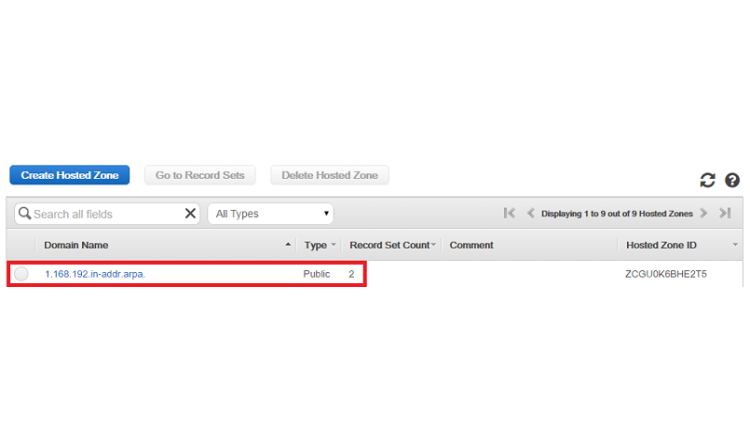Open the help question mark icon
The height and width of the screenshot is (445, 750).
tap(732, 180)
